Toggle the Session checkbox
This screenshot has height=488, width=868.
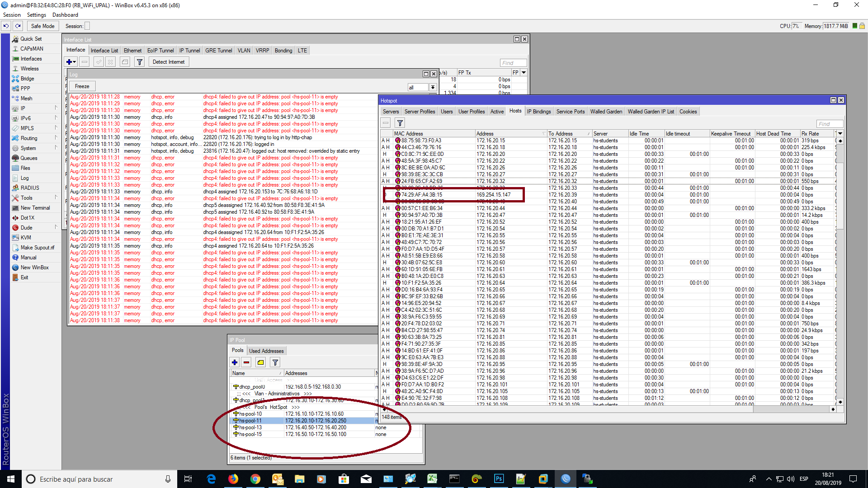[x=87, y=26]
